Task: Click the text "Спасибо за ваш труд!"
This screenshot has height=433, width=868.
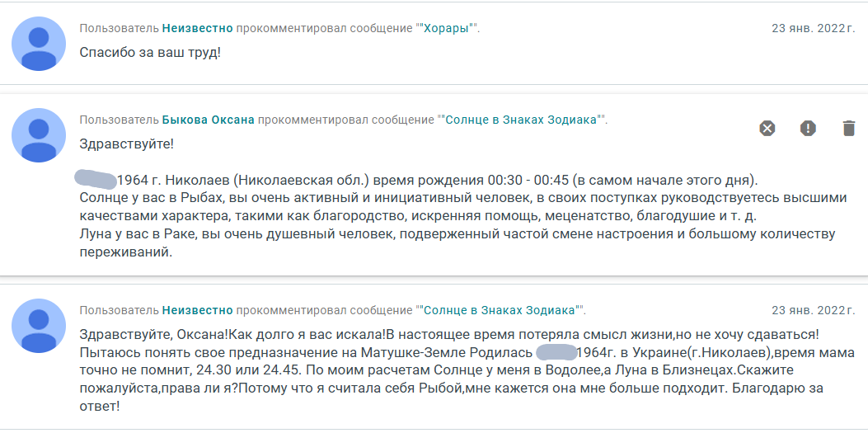Action: [150, 53]
